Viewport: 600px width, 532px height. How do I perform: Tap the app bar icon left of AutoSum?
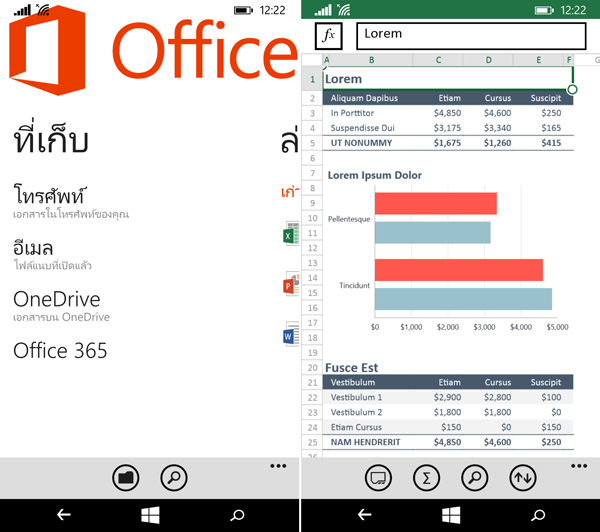[x=379, y=478]
